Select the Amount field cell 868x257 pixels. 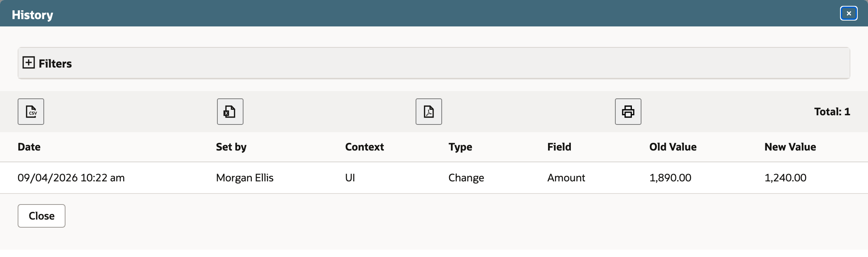(x=566, y=178)
